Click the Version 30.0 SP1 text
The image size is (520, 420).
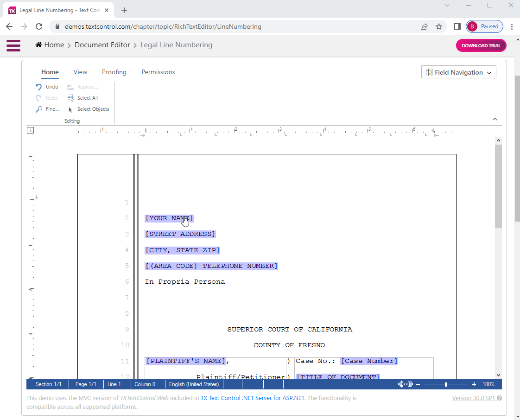coord(474,398)
